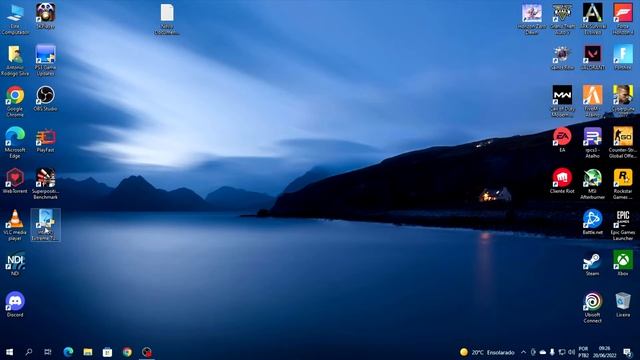Open rpcs3 Atalho shortcut
The width and height of the screenshot is (640, 360).
point(593,142)
